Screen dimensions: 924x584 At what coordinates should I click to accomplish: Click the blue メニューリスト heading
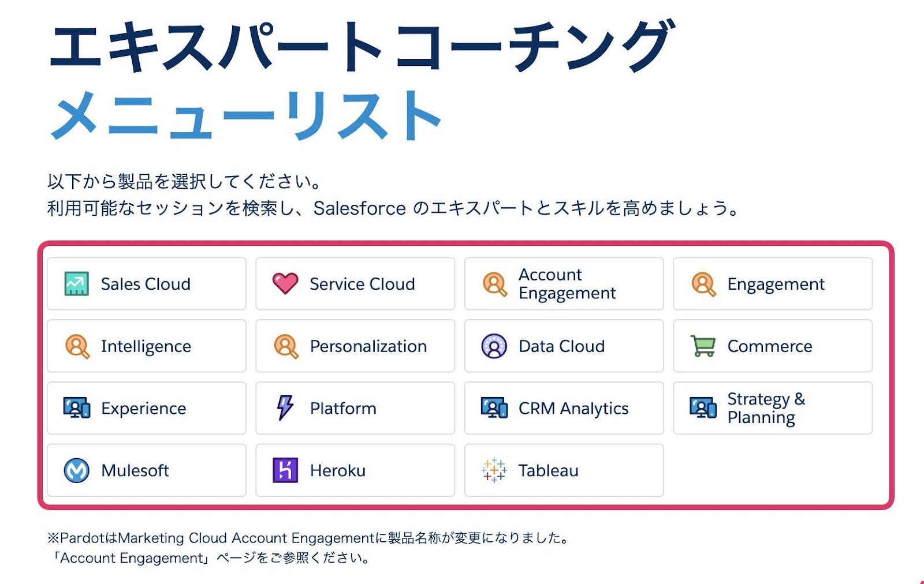tap(246, 115)
